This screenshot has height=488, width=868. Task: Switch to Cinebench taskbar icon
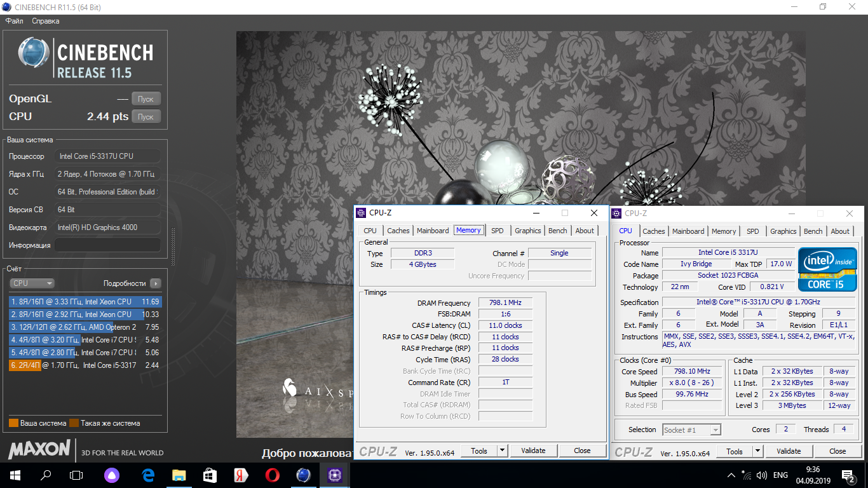(303, 475)
